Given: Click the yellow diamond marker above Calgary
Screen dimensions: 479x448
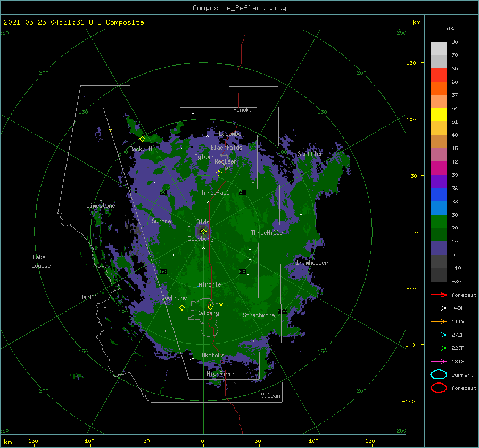Looking at the screenshot, I should (x=210, y=307).
